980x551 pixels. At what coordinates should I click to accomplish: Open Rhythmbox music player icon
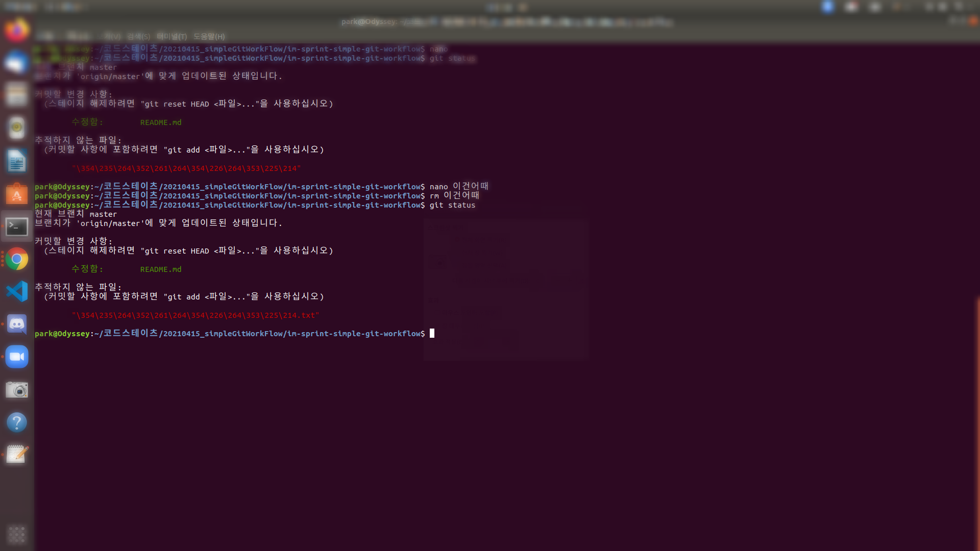click(17, 128)
